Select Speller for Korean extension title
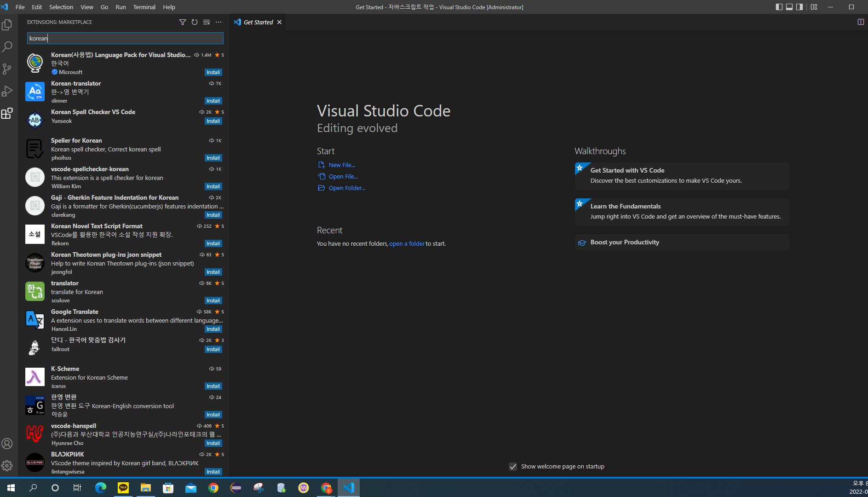The height and width of the screenshot is (497, 868). 76,140
